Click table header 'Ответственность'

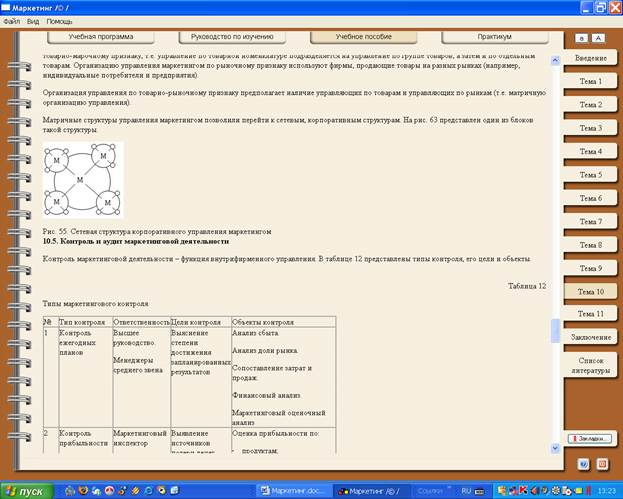(x=141, y=322)
